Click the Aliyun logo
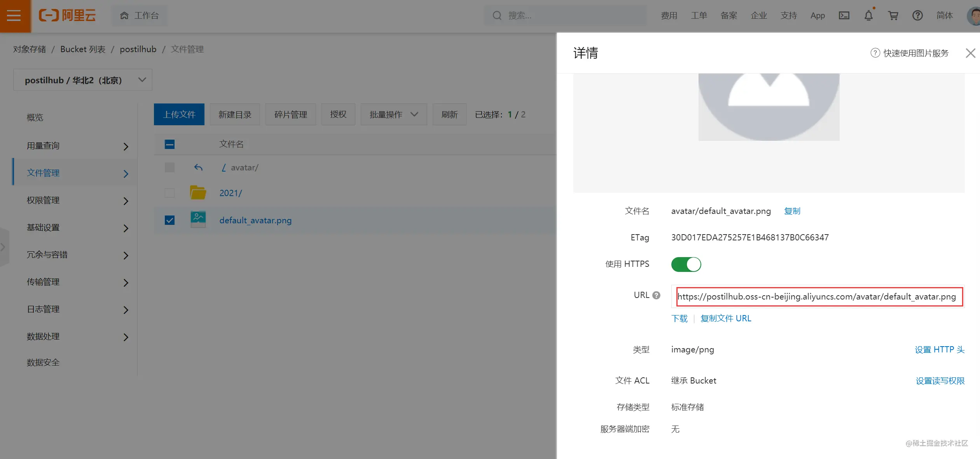Viewport: 980px width, 459px height. tap(67, 16)
